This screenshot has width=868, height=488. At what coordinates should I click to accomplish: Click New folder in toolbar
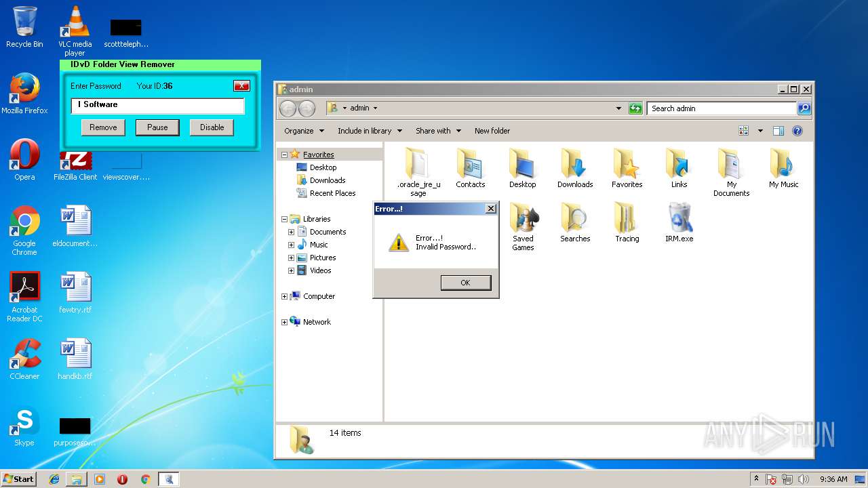coord(492,131)
